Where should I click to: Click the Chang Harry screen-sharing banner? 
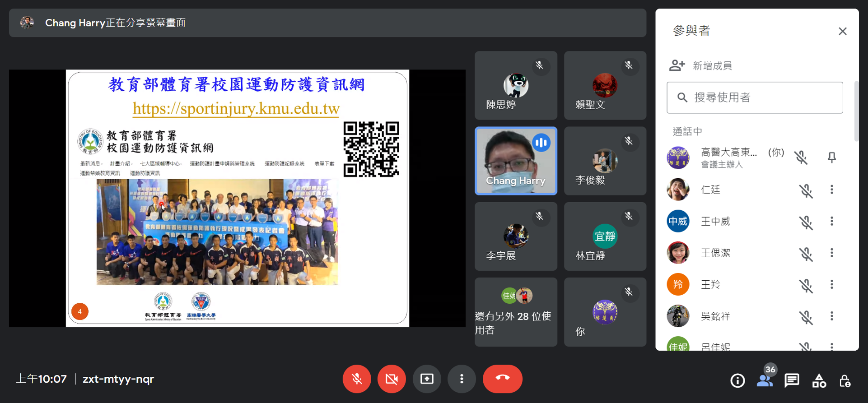pyautogui.click(x=327, y=23)
